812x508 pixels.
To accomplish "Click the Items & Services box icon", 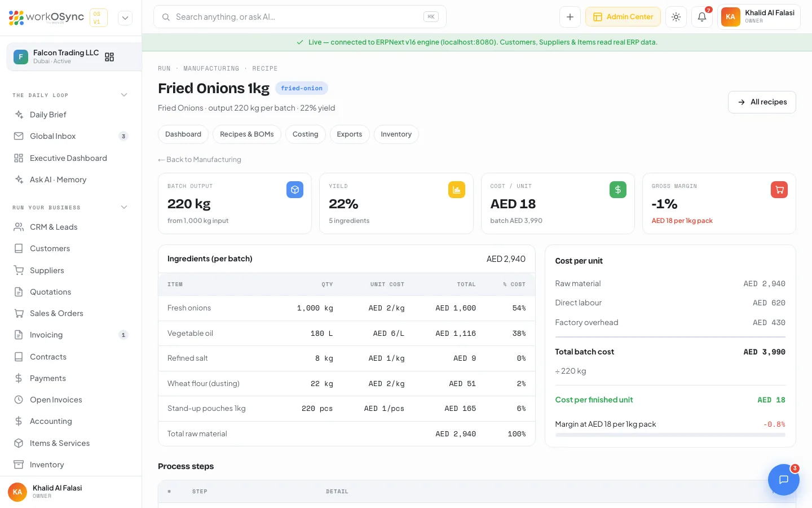I will tap(19, 443).
